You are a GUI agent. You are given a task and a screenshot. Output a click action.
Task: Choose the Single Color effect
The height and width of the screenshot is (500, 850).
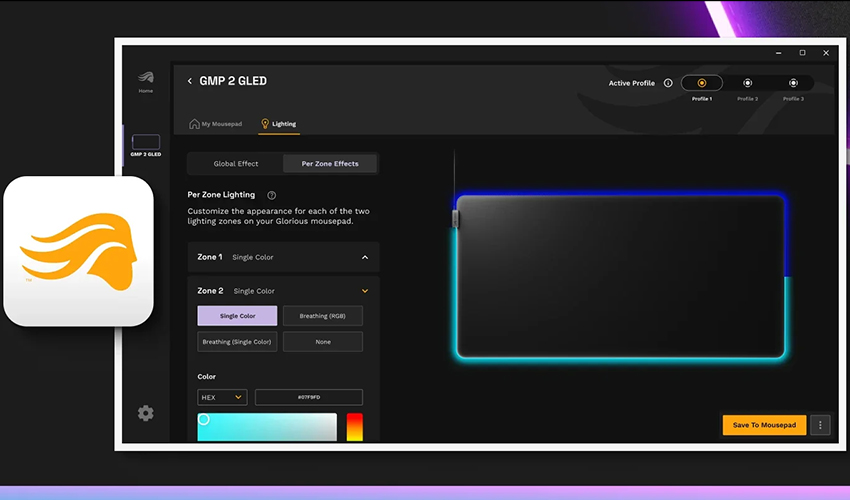[x=237, y=316]
